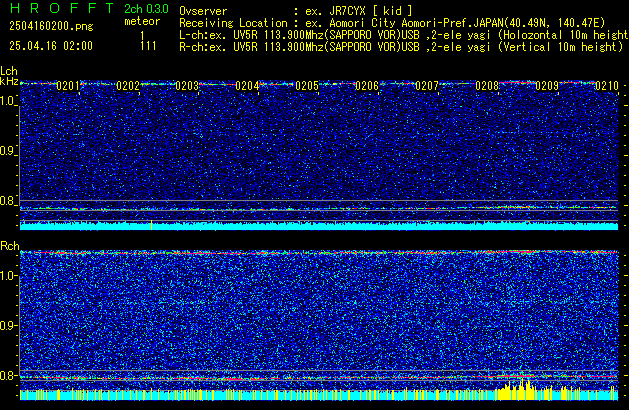The image size is (629, 410).
Task: Click time marker 0207
Action: pos(427,86)
